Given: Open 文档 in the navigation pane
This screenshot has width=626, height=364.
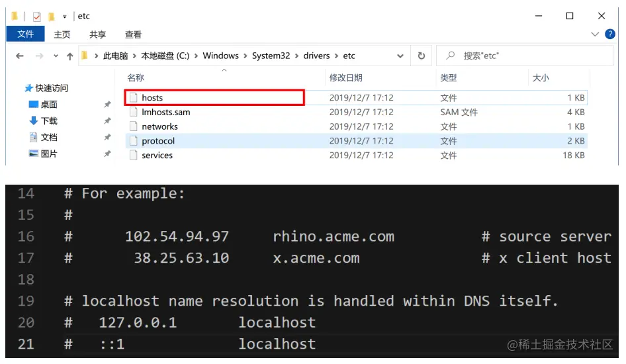Looking at the screenshot, I should pos(44,137).
